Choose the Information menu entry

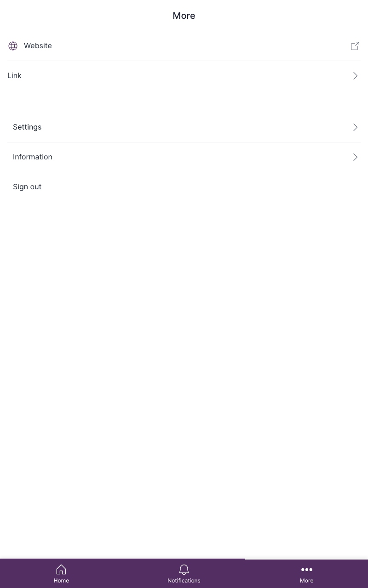point(33,157)
